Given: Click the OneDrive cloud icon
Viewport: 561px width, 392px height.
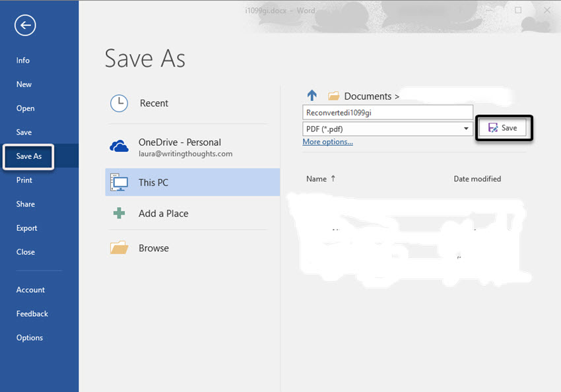Looking at the screenshot, I should [x=119, y=147].
